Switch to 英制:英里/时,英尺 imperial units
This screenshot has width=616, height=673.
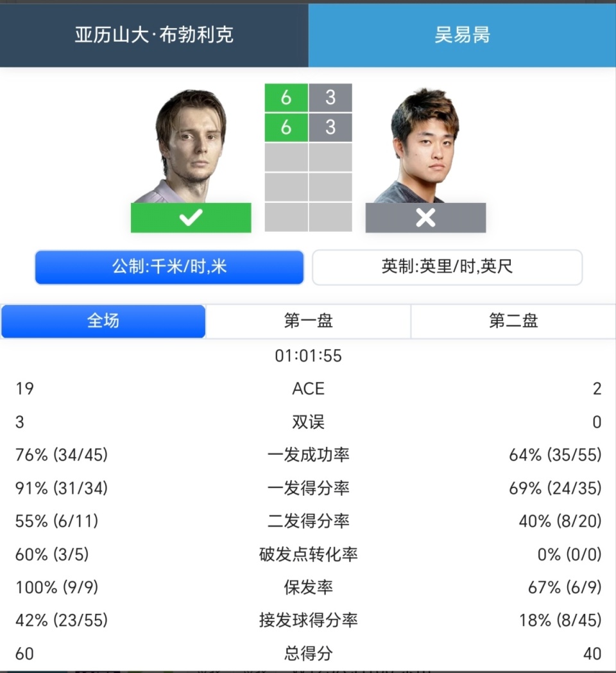[x=447, y=267]
